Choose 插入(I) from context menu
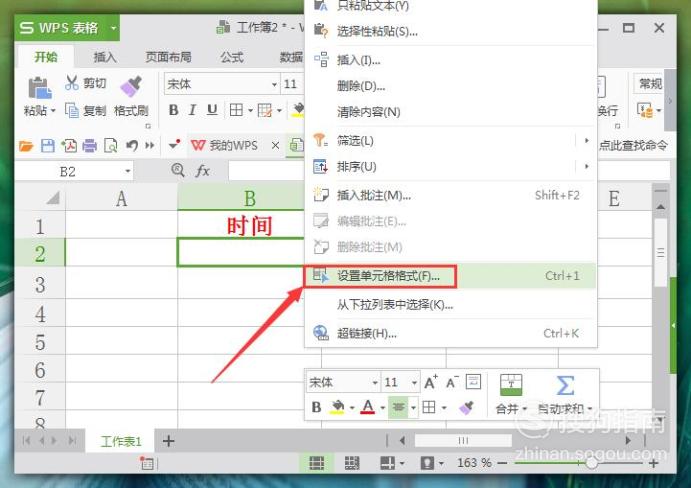This screenshot has height=488, width=691. click(x=450, y=60)
